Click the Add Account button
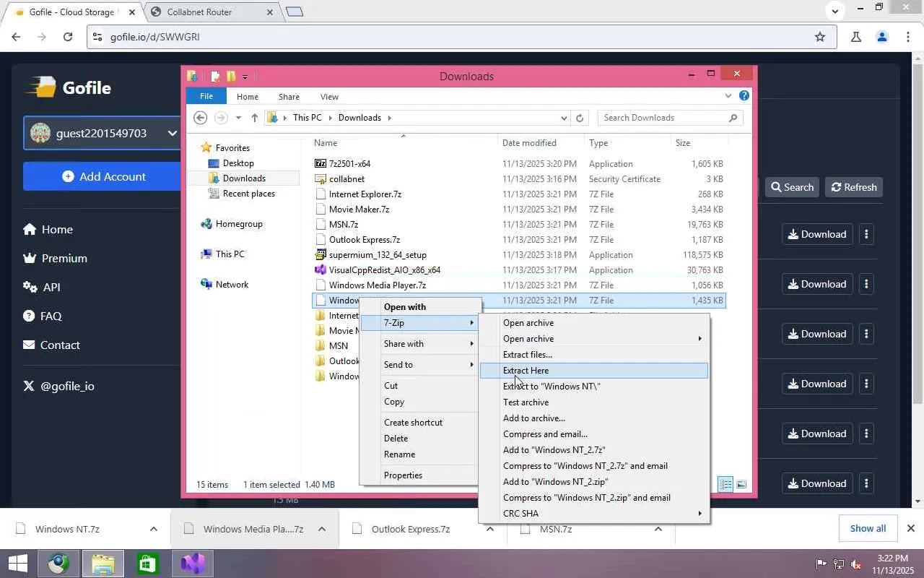Screen dimensions: 924x578 (x=102, y=176)
